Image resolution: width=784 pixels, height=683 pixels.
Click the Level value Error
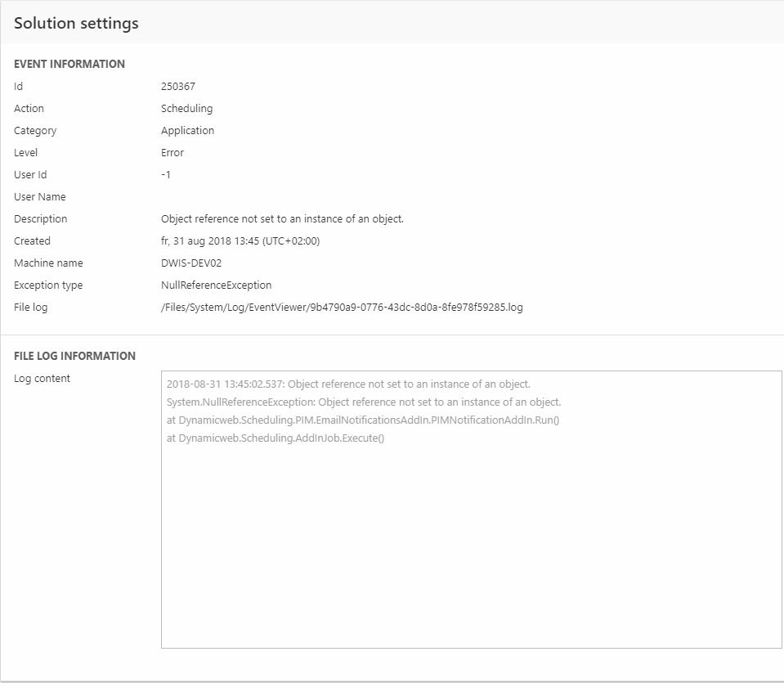(172, 153)
